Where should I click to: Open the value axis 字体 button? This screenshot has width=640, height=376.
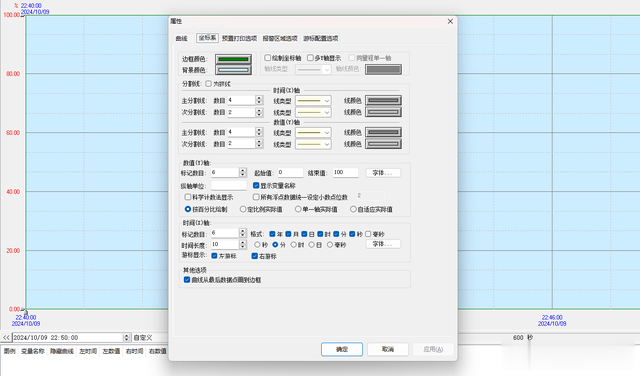[x=383, y=173]
